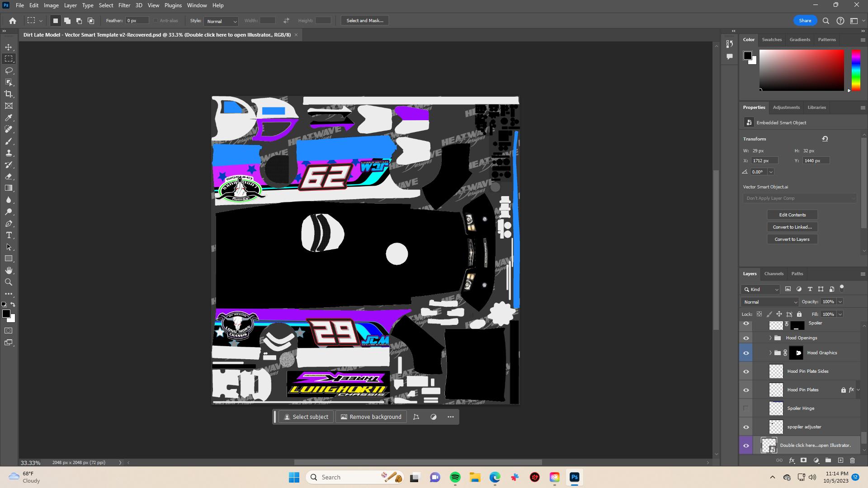Click the Delete layer trash icon

point(852,460)
